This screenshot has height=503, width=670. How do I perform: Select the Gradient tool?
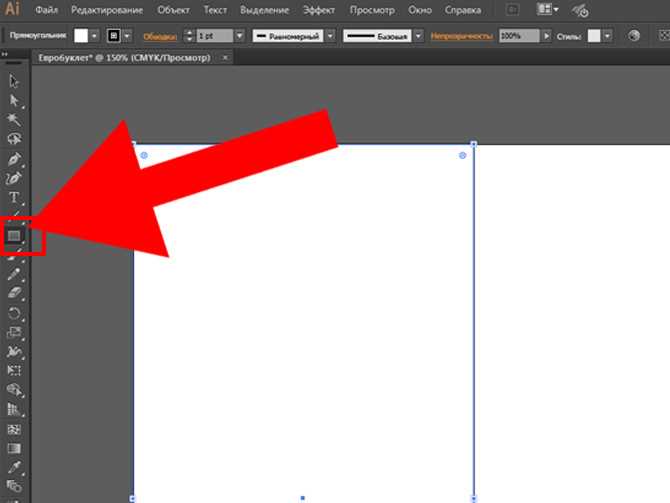click(x=14, y=448)
